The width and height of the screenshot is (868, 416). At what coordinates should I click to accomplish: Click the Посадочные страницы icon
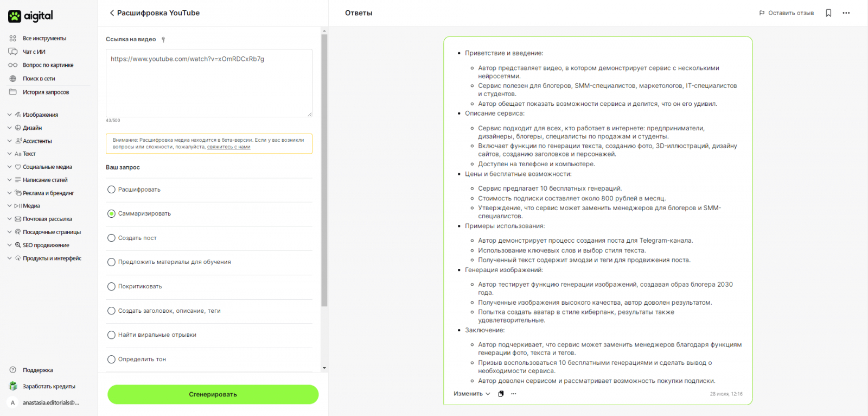[x=18, y=232]
